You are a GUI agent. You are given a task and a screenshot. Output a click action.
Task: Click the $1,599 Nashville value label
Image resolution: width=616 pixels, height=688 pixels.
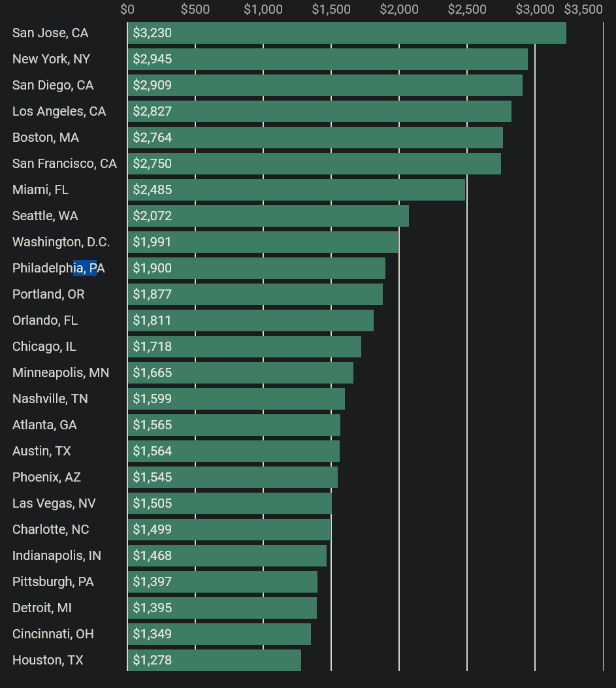[x=152, y=399]
